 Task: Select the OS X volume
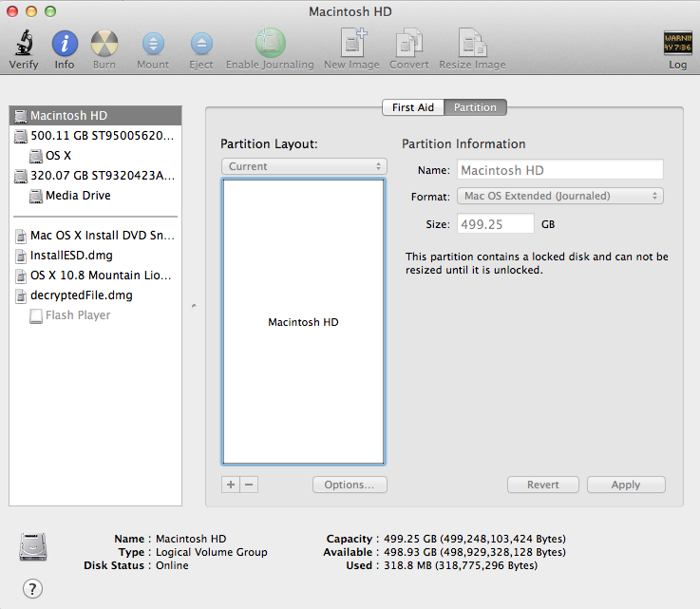pos(95,156)
